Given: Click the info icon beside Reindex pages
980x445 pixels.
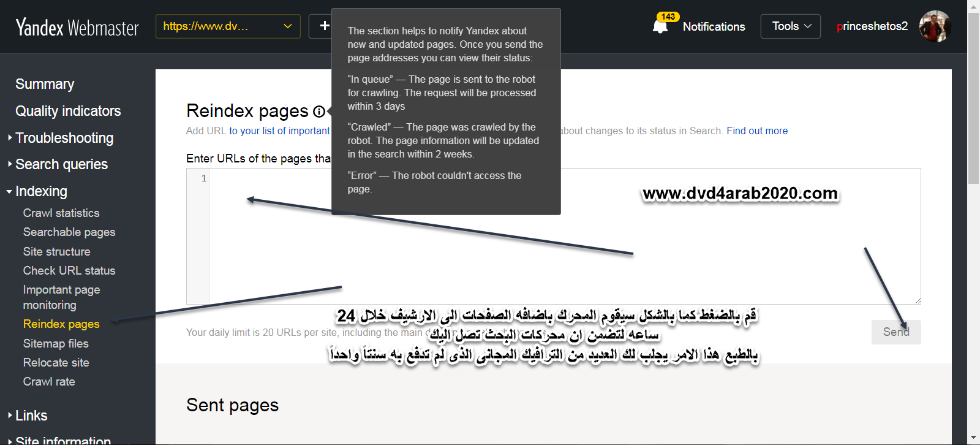Looking at the screenshot, I should pyautogui.click(x=319, y=112).
